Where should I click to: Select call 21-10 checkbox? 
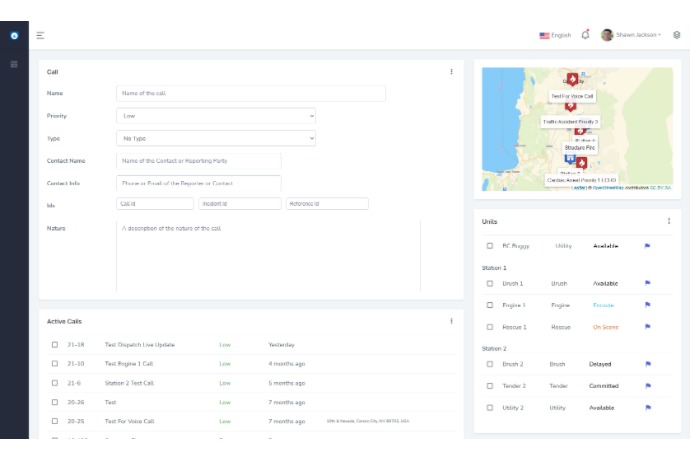pyautogui.click(x=55, y=364)
